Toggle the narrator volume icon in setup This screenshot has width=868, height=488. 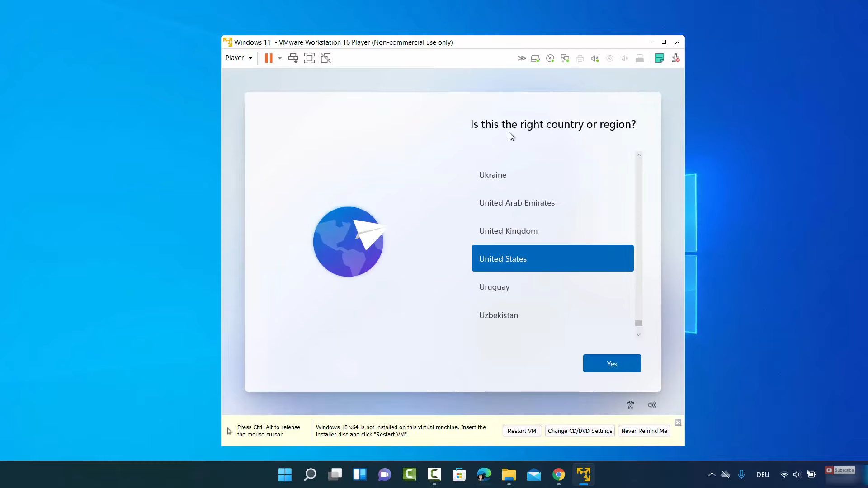click(651, 405)
